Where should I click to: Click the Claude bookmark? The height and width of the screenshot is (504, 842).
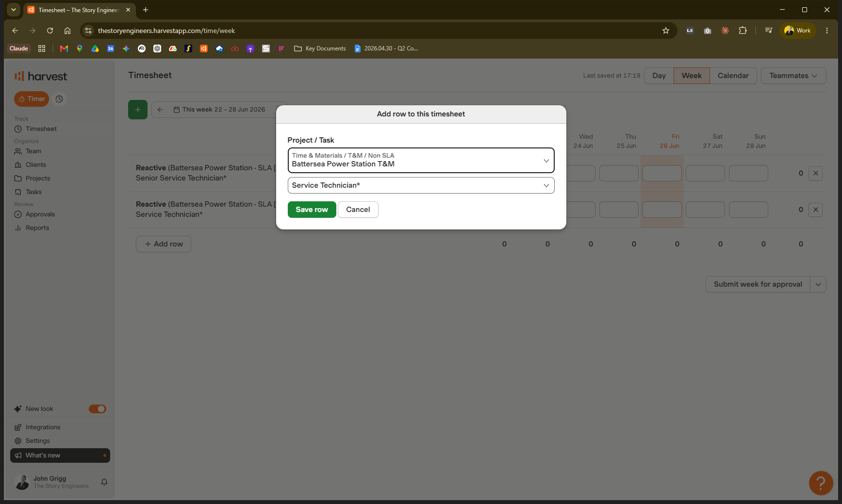coord(19,49)
